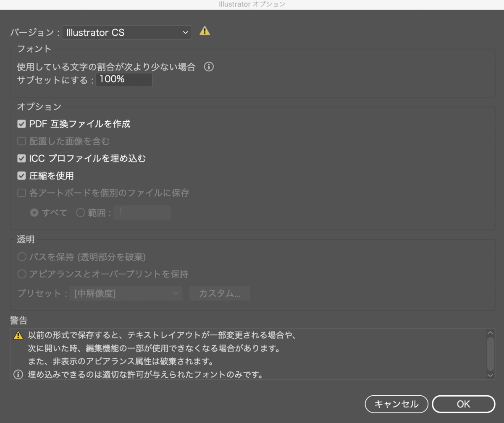Click the カスタム... button

pyautogui.click(x=219, y=293)
